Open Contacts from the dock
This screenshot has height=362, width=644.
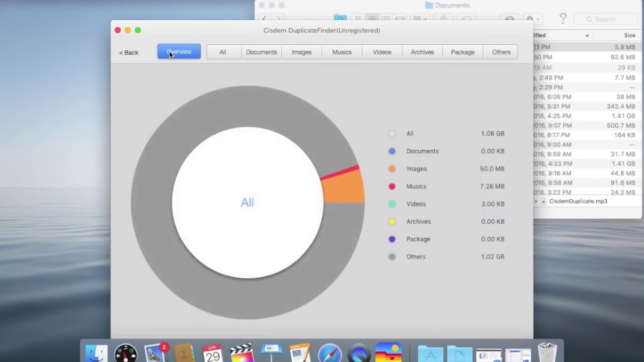(x=184, y=353)
